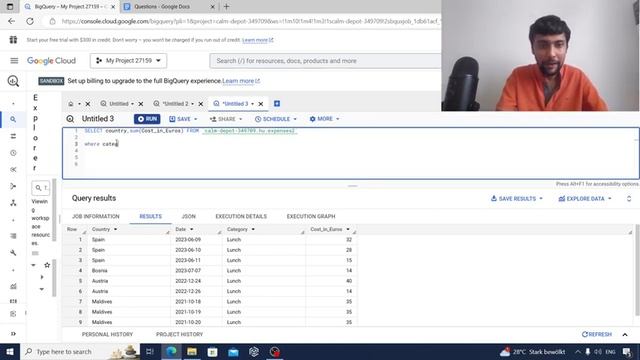640x360 pixels.
Task: Open Mail app from the taskbar
Action: click(x=233, y=351)
